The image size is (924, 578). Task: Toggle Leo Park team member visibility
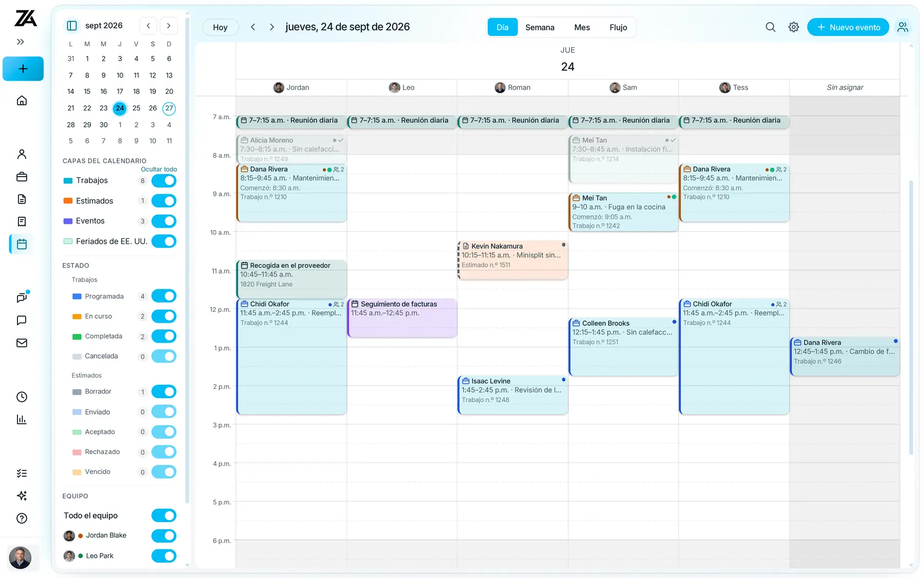pyautogui.click(x=164, y=556)
